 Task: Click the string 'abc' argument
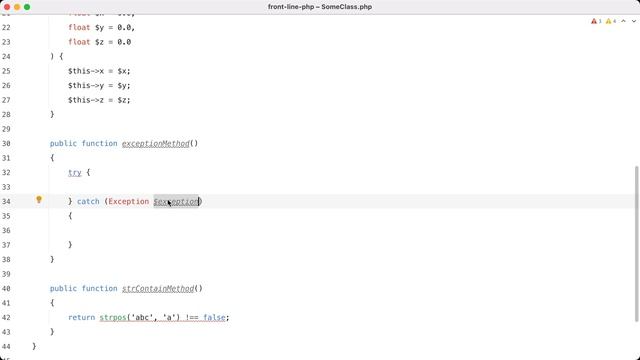click(x=142, y=318)
